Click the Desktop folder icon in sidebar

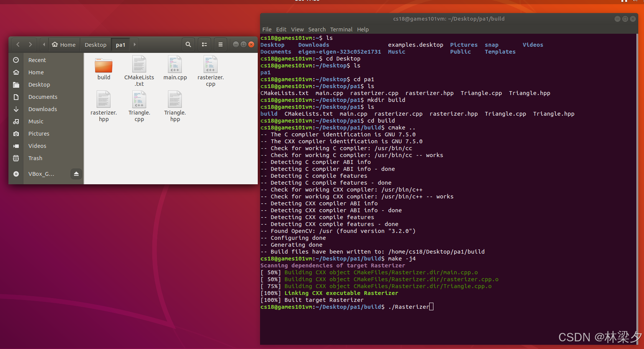point(16,85)
